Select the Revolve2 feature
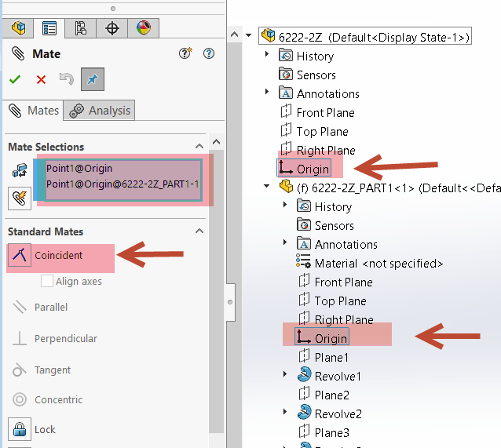 point(330,413)
